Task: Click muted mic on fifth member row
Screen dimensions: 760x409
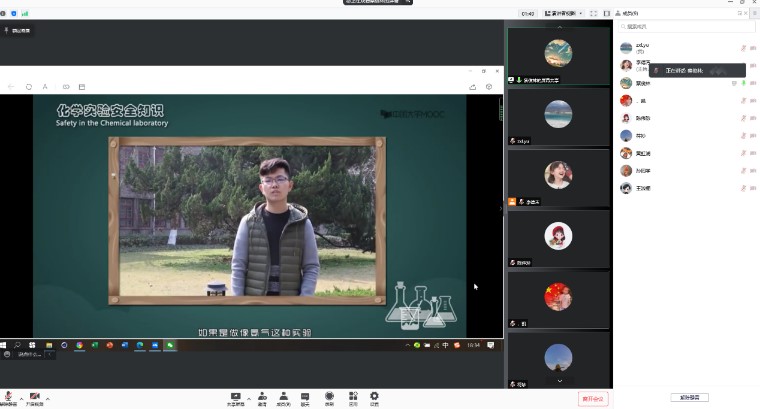Action: pos(743,118)
